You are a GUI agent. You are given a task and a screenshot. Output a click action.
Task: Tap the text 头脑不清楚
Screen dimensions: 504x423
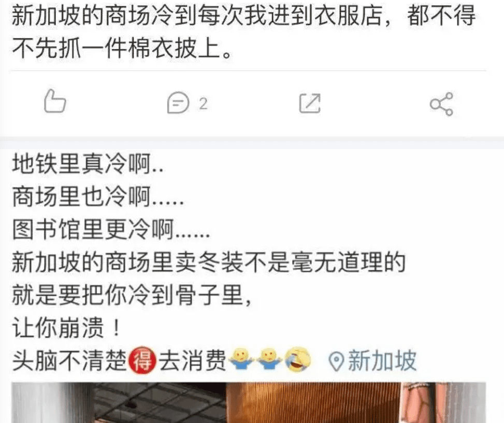point(69,360)
